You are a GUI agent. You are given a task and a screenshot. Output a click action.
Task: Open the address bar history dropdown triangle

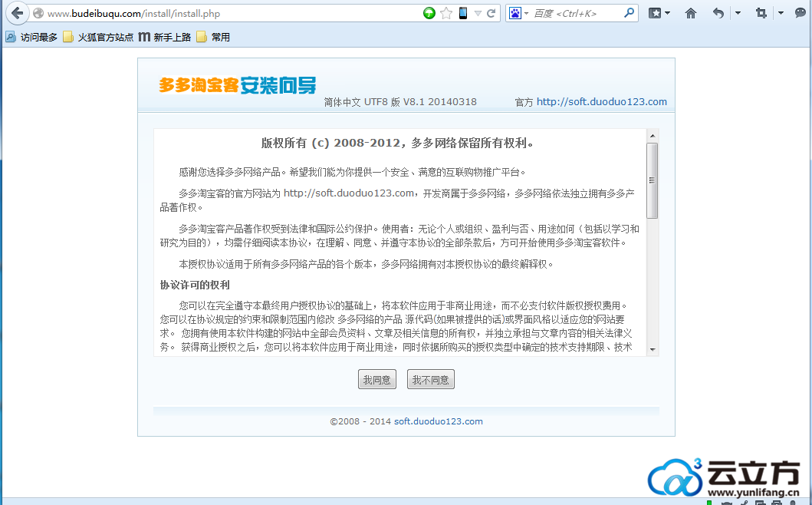pos(478,14)
